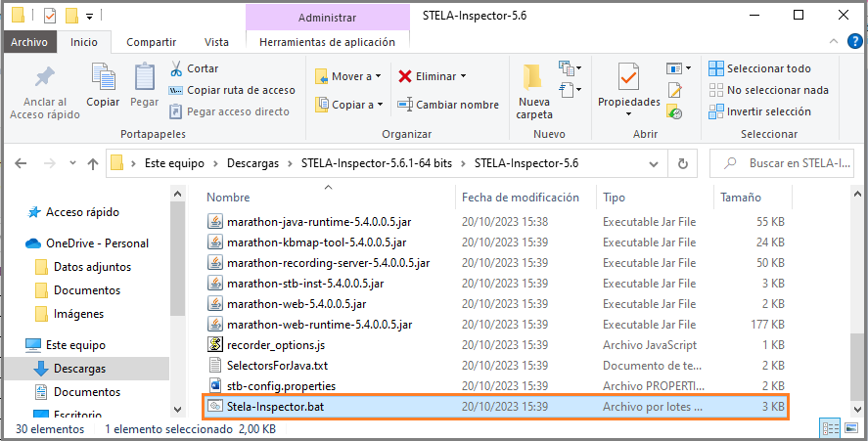The height and width of the screenshot is (441, 868).
Task: Select Acceso rápido in navigation pane
Action: click(x=82, y=212)
